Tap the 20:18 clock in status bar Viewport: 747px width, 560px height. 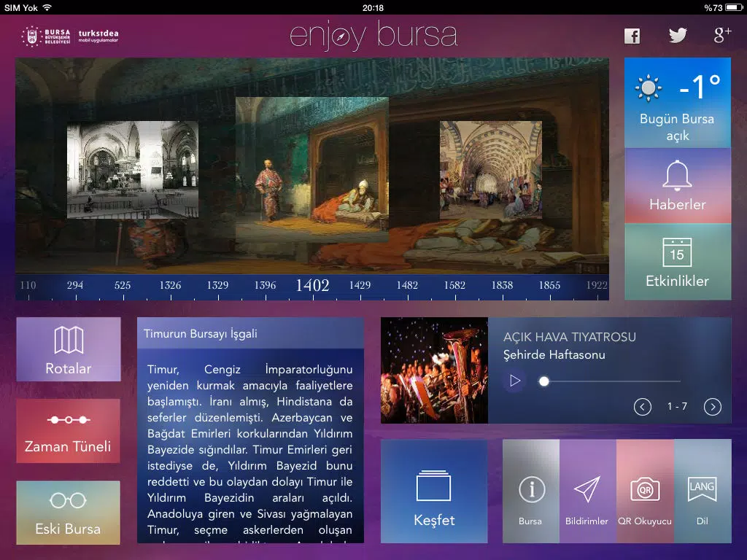point(373,7)
